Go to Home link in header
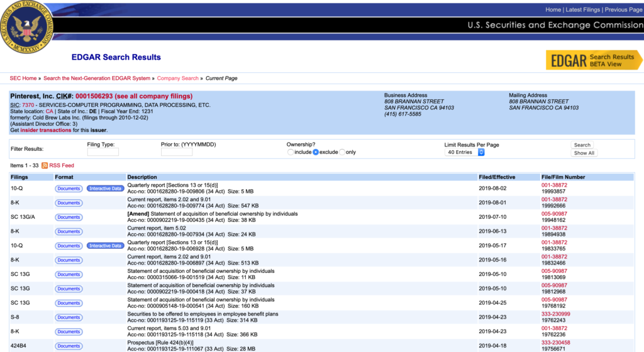This screenshot has width=644, height=352. tap(553, 9)
